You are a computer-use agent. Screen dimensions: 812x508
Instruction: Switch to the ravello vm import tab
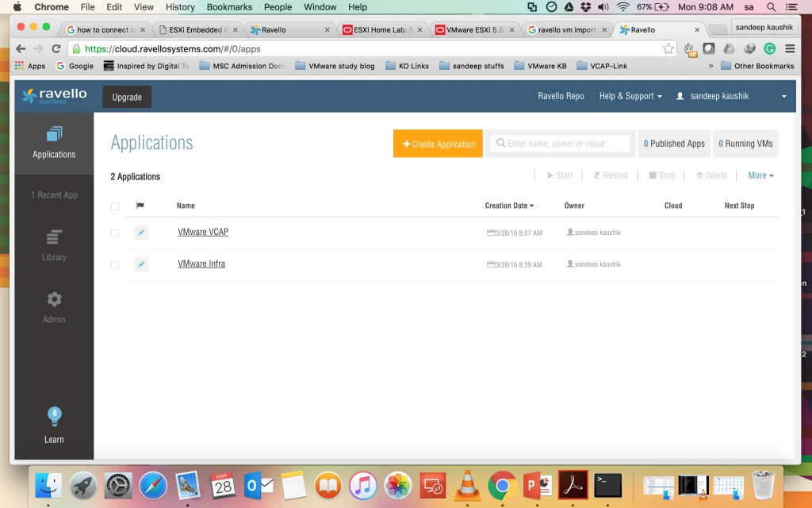[566, 29]
